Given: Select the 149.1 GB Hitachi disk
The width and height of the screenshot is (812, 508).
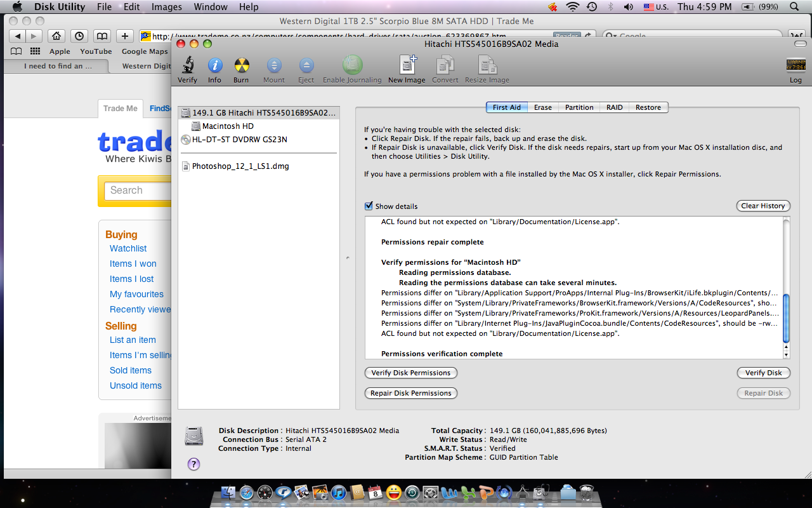Looking at the screenshot, I should (259, 112).
